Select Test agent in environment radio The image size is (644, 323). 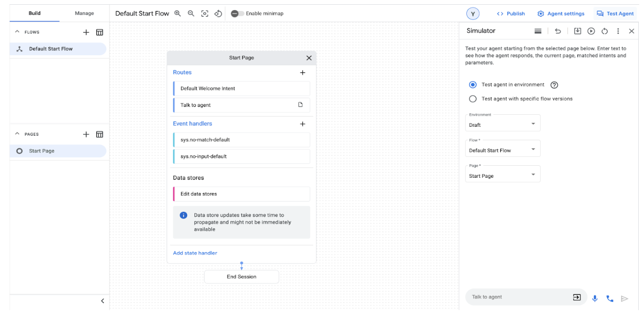click(x=473, y=85)
